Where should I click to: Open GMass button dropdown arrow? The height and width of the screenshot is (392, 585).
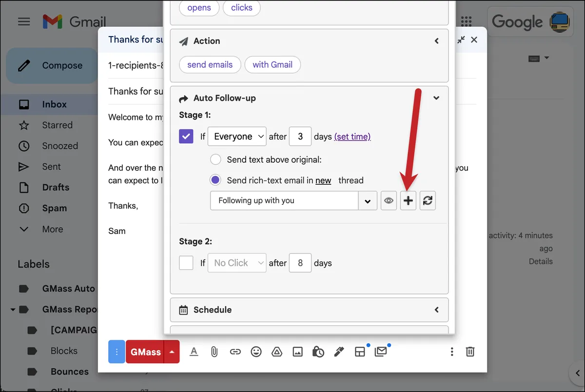pyautogui.click(x=172, y=352)
